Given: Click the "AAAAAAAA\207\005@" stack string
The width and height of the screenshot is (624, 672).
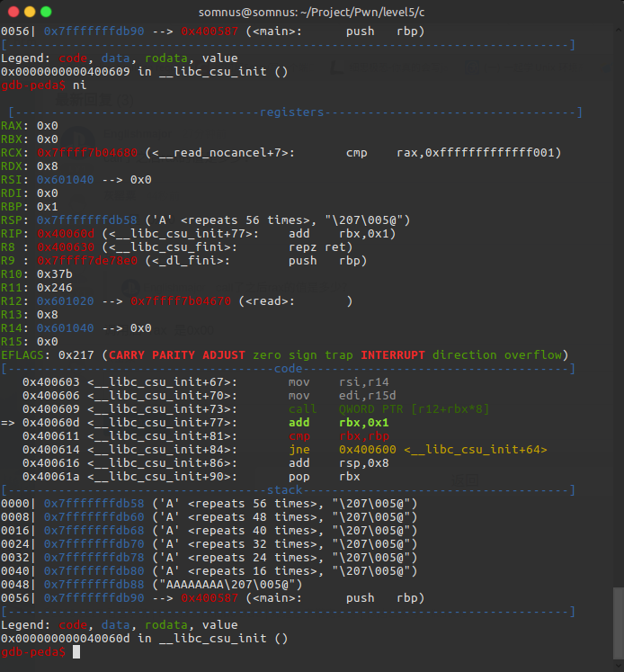Looking at the screenshot, I should coord(227,585).
